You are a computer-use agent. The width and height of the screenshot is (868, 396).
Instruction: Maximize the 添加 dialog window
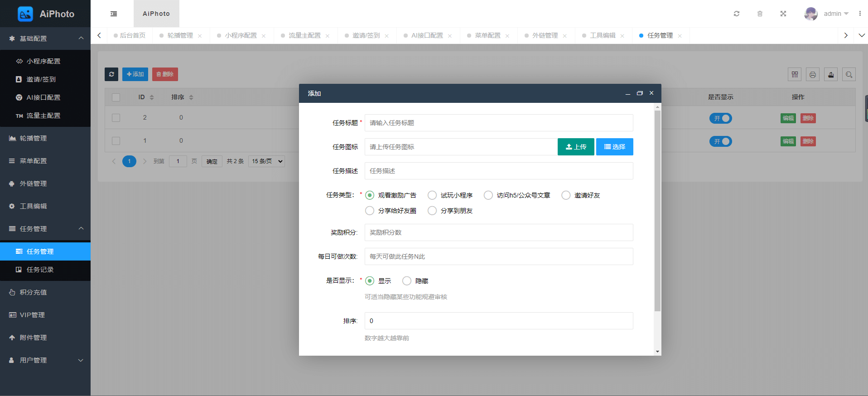point(640,93)
